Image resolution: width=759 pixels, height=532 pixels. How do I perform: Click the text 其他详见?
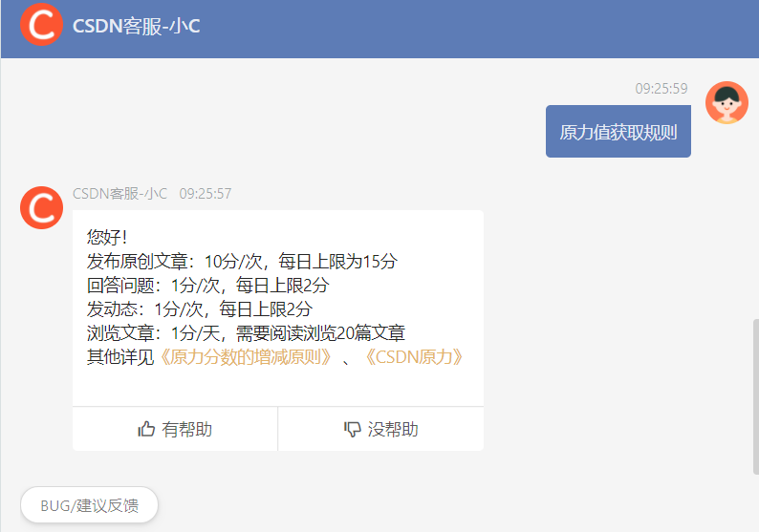120,357
